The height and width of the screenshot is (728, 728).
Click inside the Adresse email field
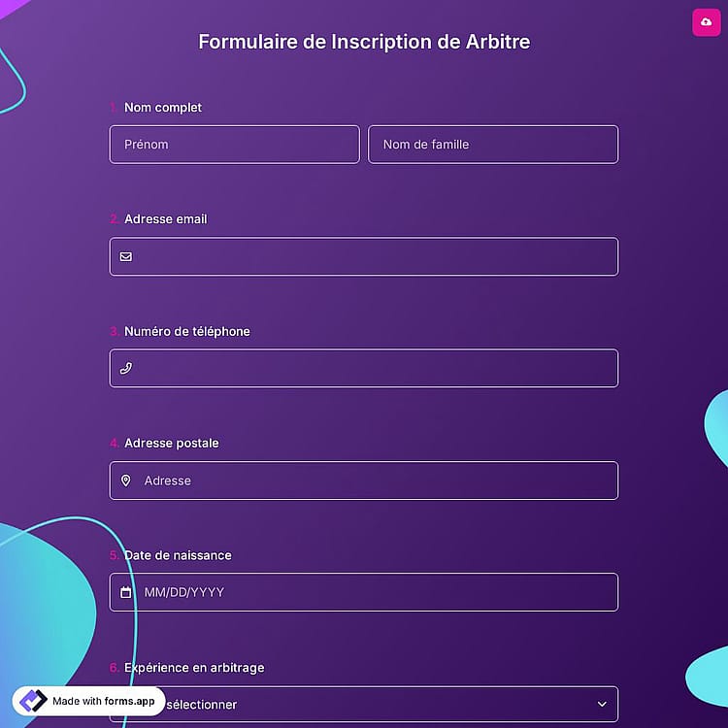tap(364, 256)
